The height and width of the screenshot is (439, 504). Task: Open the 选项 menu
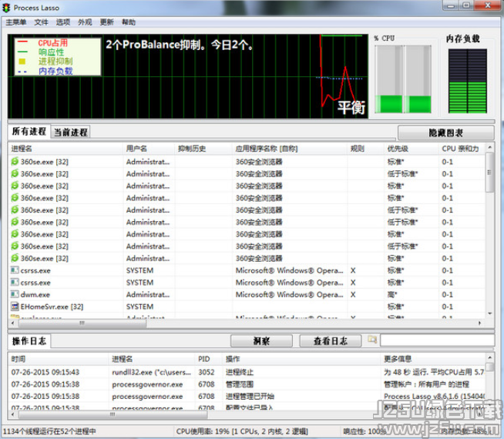63,22
